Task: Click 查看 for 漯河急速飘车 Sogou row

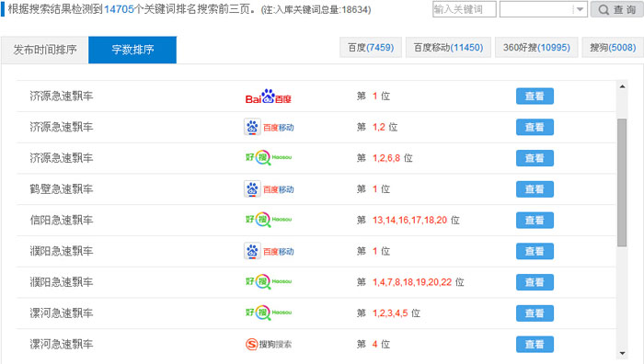Action: (x=535, y=344)
